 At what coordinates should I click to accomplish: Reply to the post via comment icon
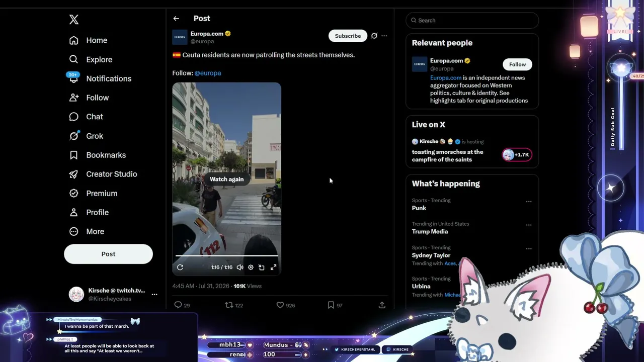[178, 305]
